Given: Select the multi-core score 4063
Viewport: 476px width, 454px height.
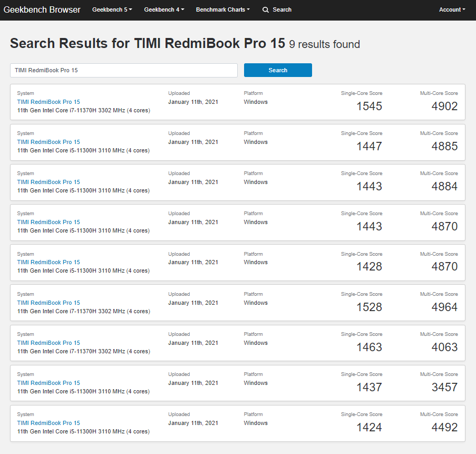Looking at the screenshot, I should click(444, 347).
